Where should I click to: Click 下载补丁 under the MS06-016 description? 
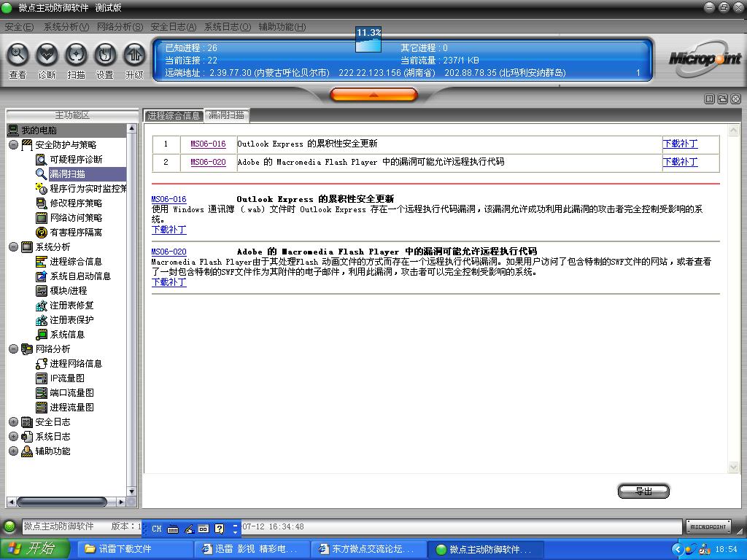coord(169,230)
